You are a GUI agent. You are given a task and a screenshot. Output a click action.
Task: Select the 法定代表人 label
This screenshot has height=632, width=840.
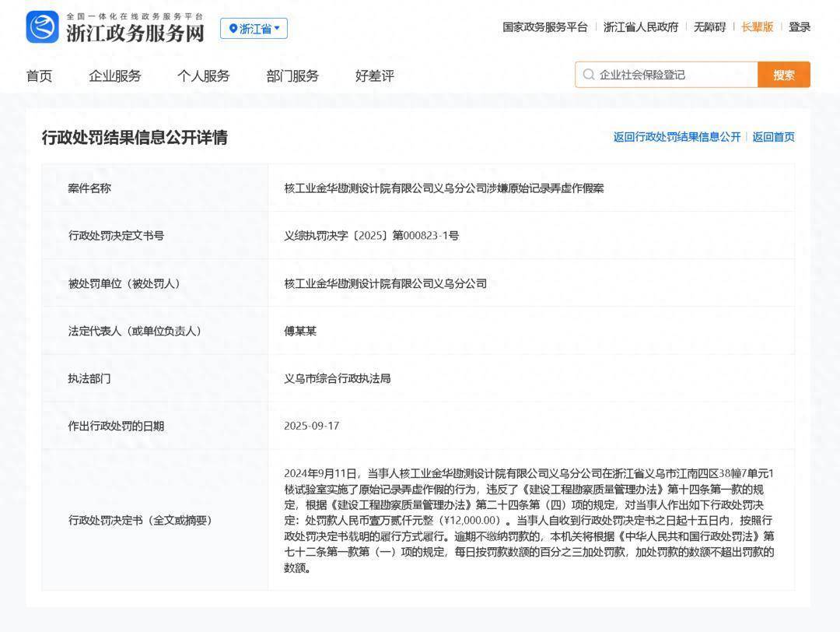[137, 331]
